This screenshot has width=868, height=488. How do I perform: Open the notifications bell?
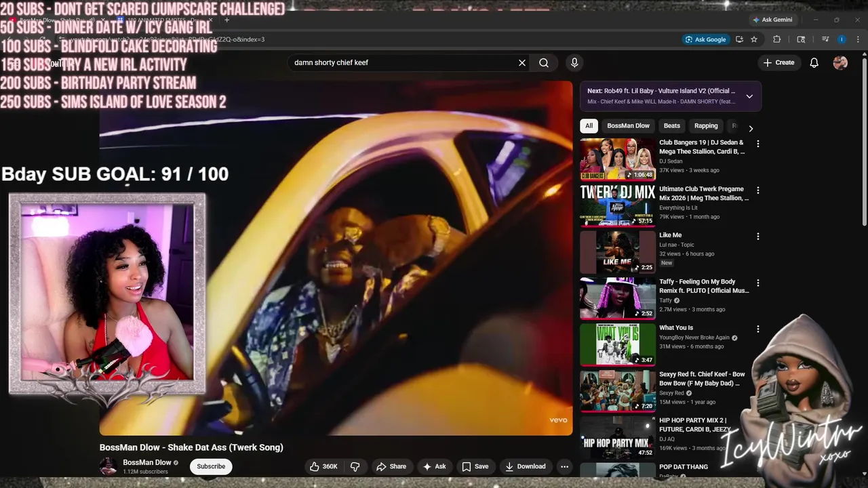(x=814, y=62)
